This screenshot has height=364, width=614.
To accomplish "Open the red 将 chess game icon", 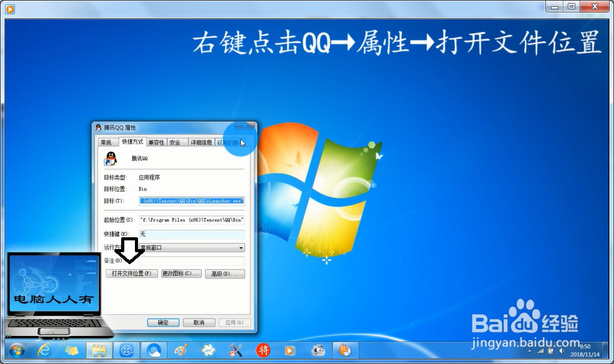I will point(263,350).
